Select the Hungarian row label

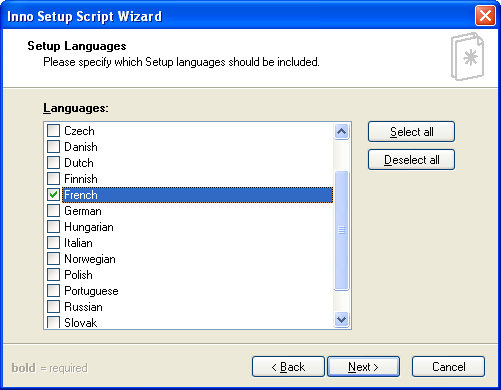[89, 227]
